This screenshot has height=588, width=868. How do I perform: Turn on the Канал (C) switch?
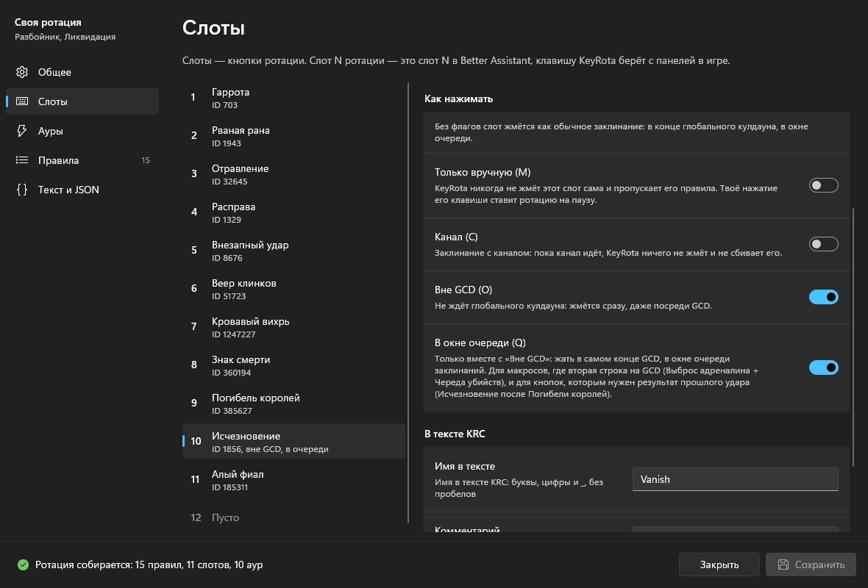pyautogui.click(x=823, y=244)
